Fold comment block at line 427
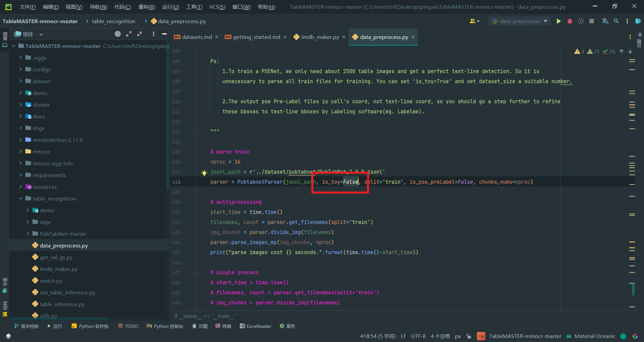The width and height of the screenshot is (644, 342). (196, 272)
